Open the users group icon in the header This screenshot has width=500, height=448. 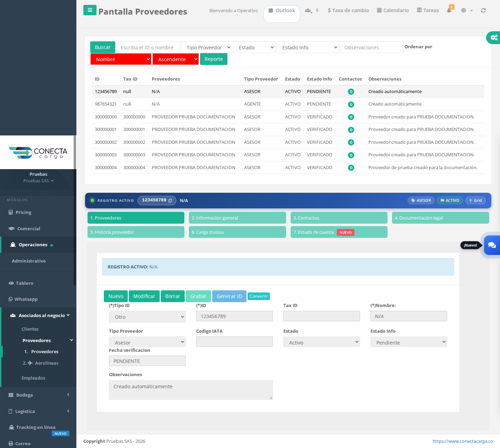(308, 10)
